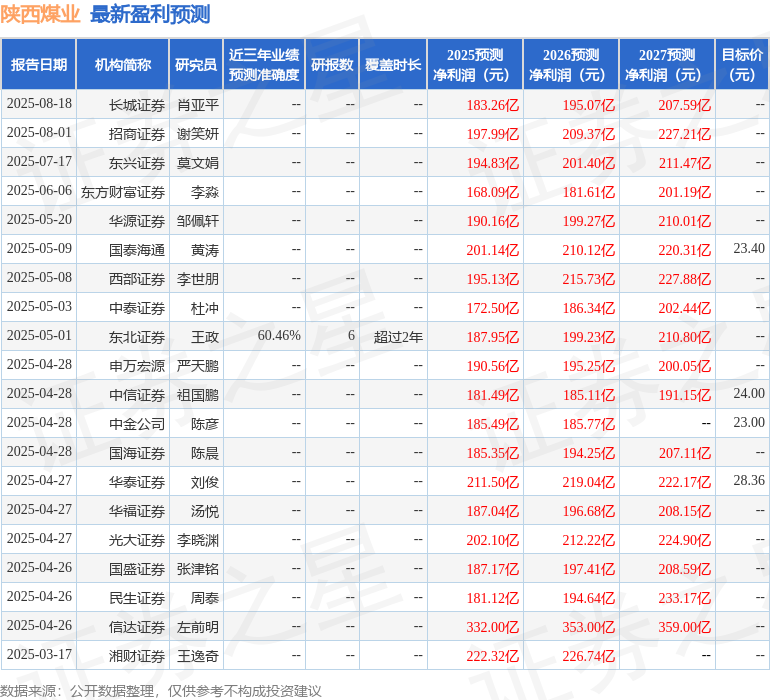Click the 最新盈利预测 heading

pyautogui.click(x=150, y=14)
